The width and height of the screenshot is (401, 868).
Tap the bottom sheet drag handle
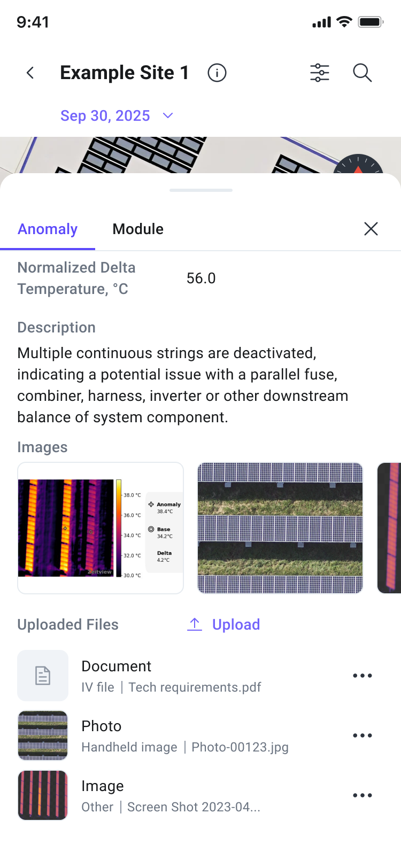(201, 190)
